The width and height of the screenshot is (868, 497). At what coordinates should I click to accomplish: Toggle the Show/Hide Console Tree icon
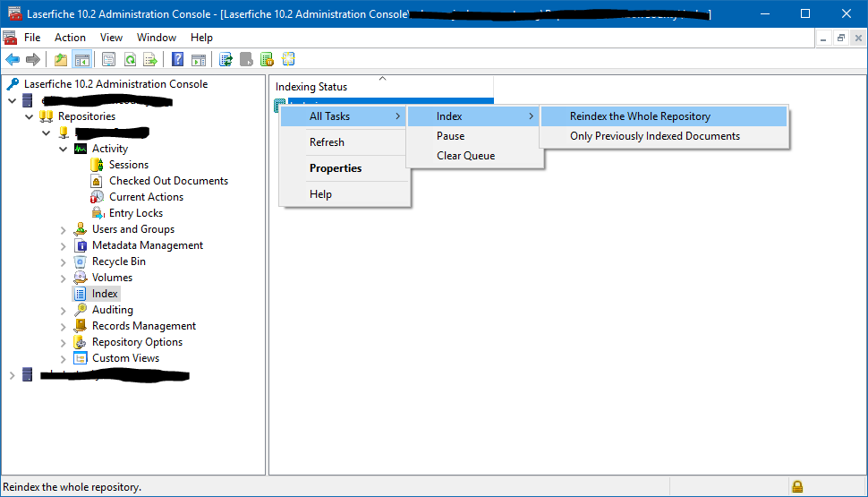[x=82, y=59]
